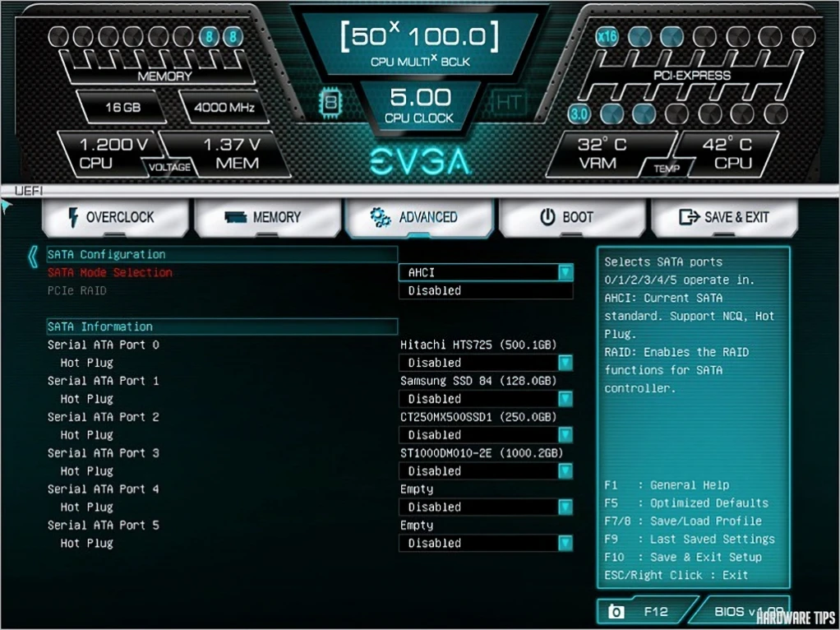Open Port 0 Hot Plug dropdown
840x630 pixels.
click(486, 363)
